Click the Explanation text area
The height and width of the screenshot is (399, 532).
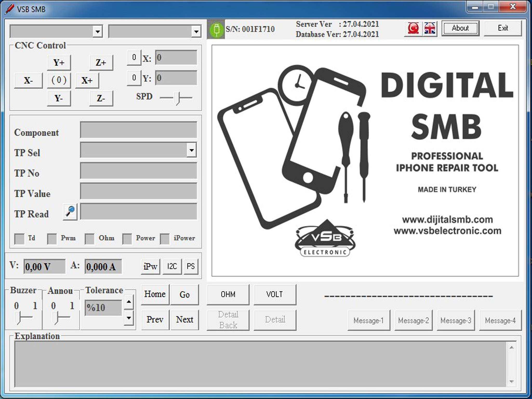261,364
